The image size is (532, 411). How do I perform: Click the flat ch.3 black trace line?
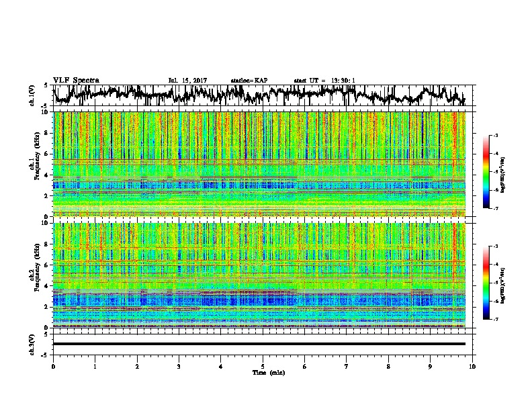pos(259,344)
